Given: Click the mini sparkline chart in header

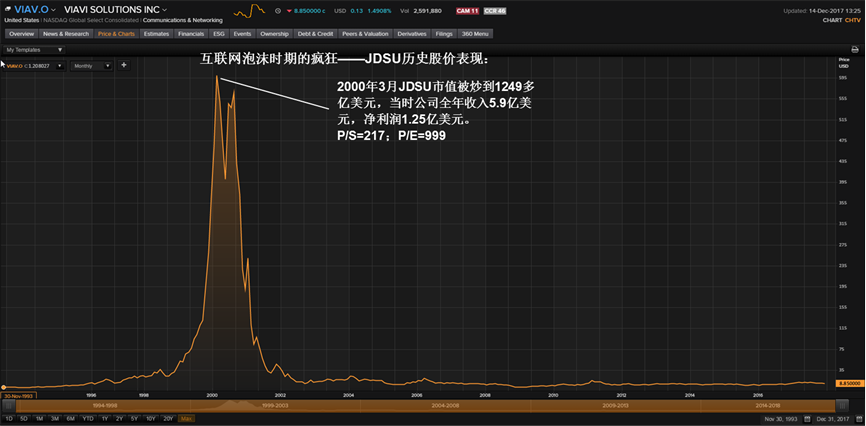Looking at the screenshot, I should click(250, 10).
